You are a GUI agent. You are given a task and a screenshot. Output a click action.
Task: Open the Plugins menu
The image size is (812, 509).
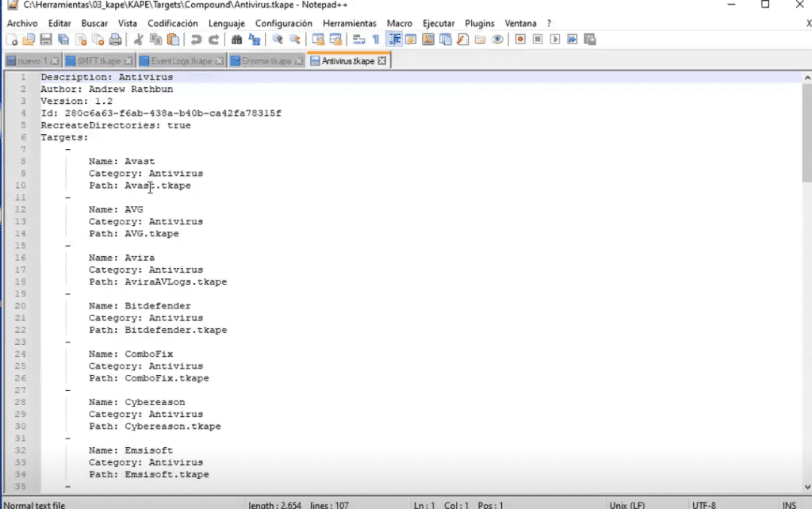coord(479,23)
